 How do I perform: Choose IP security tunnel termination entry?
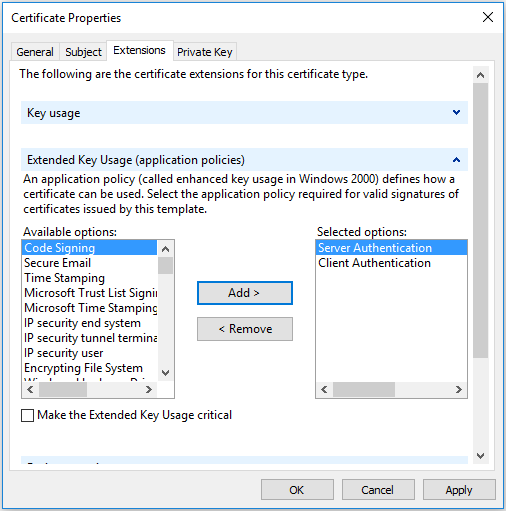click(x=89, y=338)
